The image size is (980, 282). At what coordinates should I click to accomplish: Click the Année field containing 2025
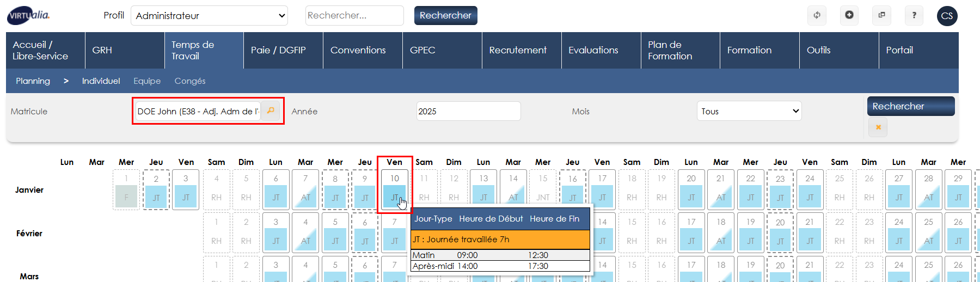468,111
